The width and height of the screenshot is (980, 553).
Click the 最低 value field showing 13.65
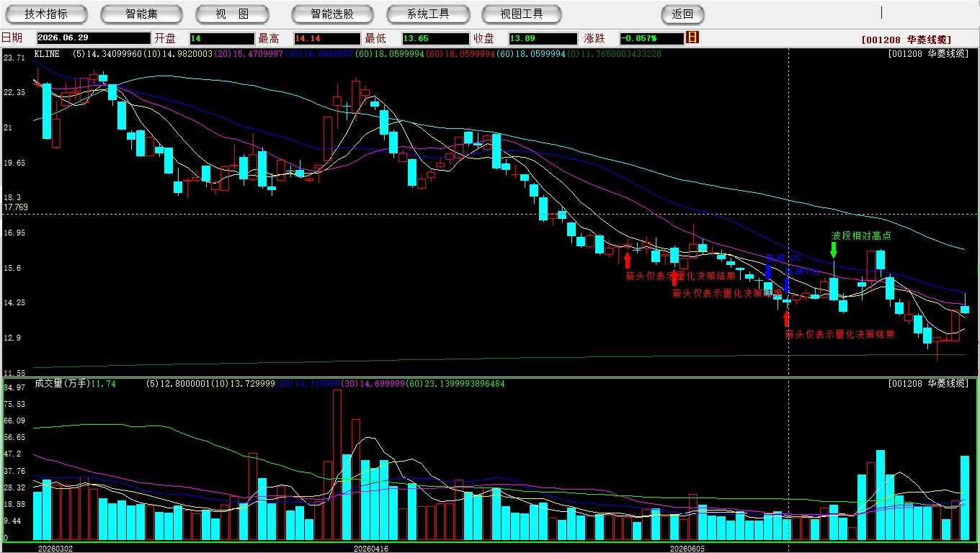point(435,38)
